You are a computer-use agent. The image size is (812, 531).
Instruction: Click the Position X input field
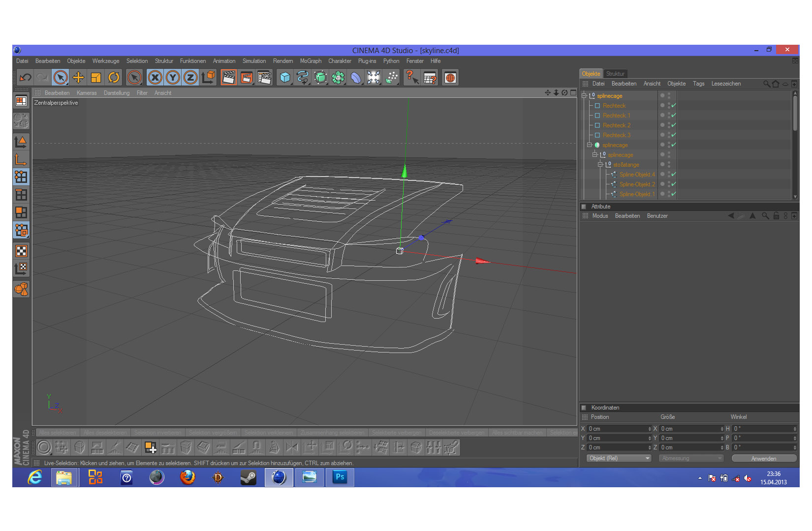click(618, 429)
